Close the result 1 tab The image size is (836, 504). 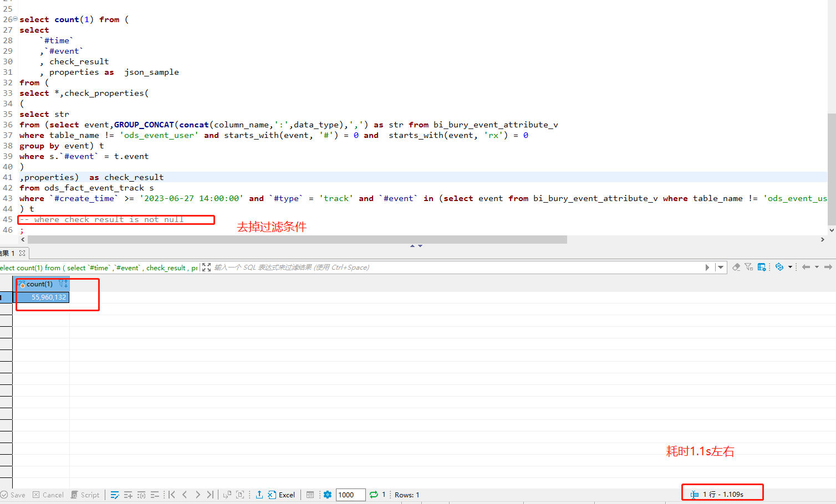point(22,253)
